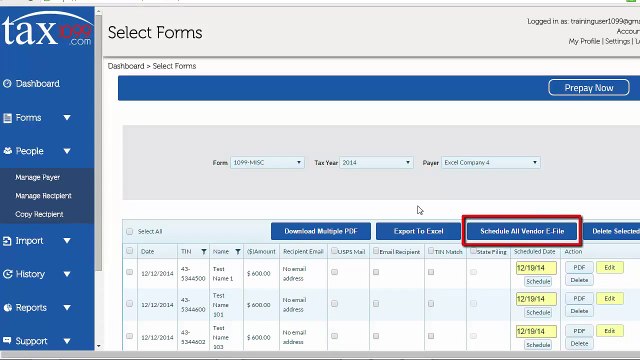Check USPS Mail for Test Name 1
Image resolution: width=640 pixels, height=360 pixels.
(334, 272)
